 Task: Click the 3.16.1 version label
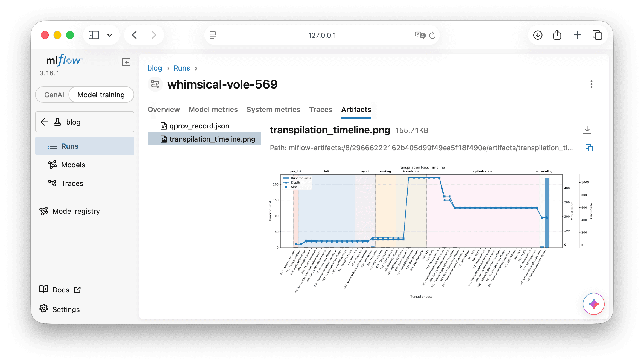point(49,73)
